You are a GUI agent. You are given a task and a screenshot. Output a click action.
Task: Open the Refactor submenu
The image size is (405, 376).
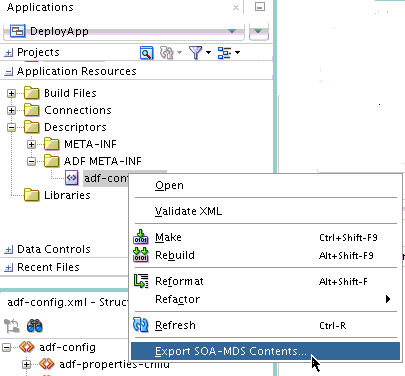[x=265, y=299]
